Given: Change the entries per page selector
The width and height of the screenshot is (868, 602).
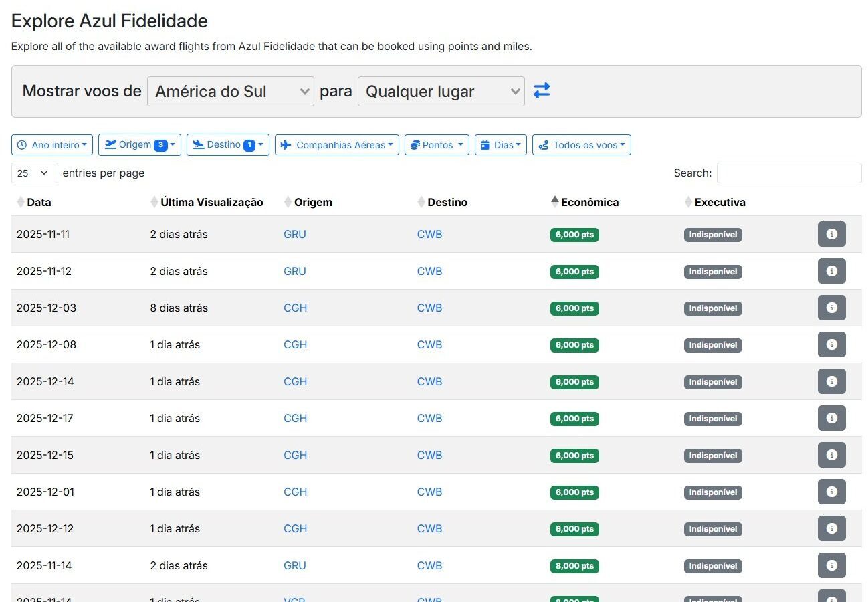Looking at the screenshot, I should pyautogui.click(x=34, y=173).
